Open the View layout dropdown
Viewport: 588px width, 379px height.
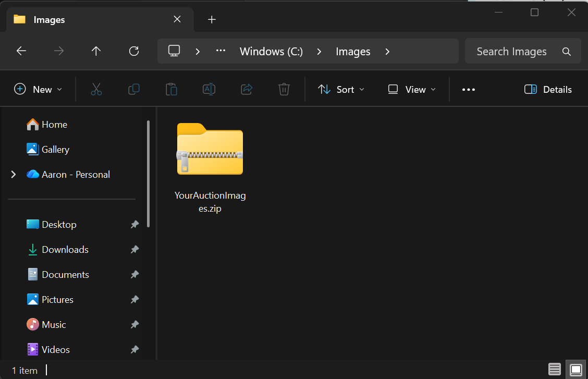coord(412,89)
